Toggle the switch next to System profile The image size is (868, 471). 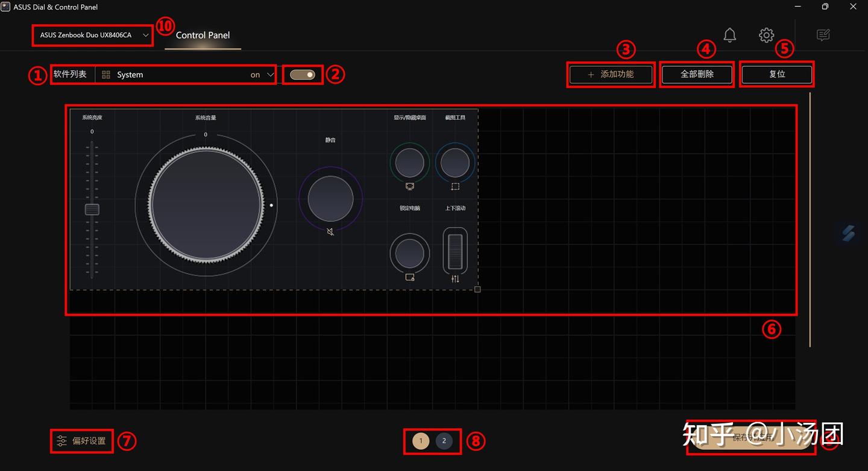click(302, 74)
